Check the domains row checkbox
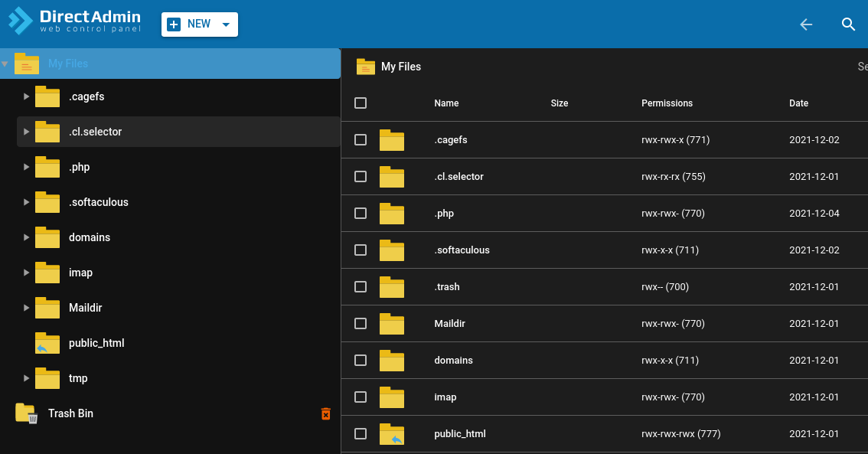868x454 pixels. pyautogui.click(x=361, y=360)
